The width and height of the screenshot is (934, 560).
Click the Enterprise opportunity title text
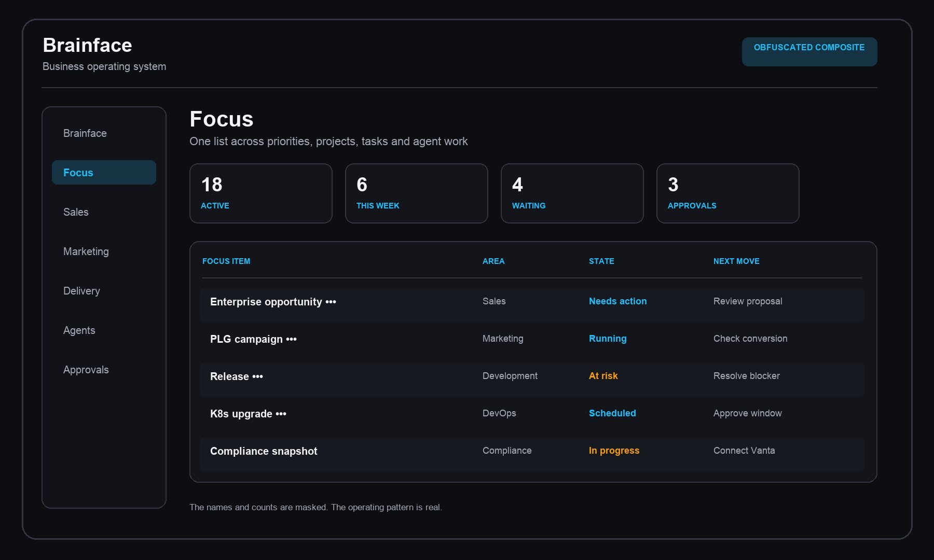pos(266,302)
